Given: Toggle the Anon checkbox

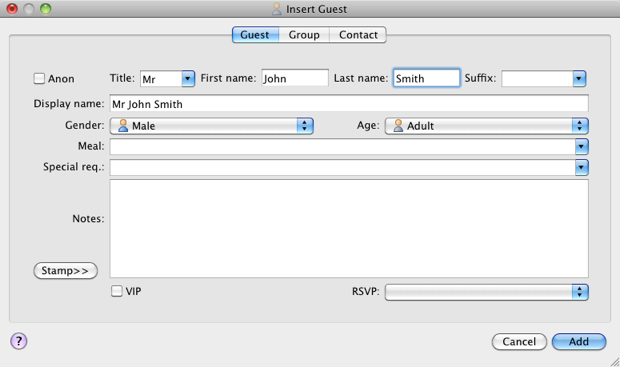Looking at the screenshot, I should click(x=39, y=78).
